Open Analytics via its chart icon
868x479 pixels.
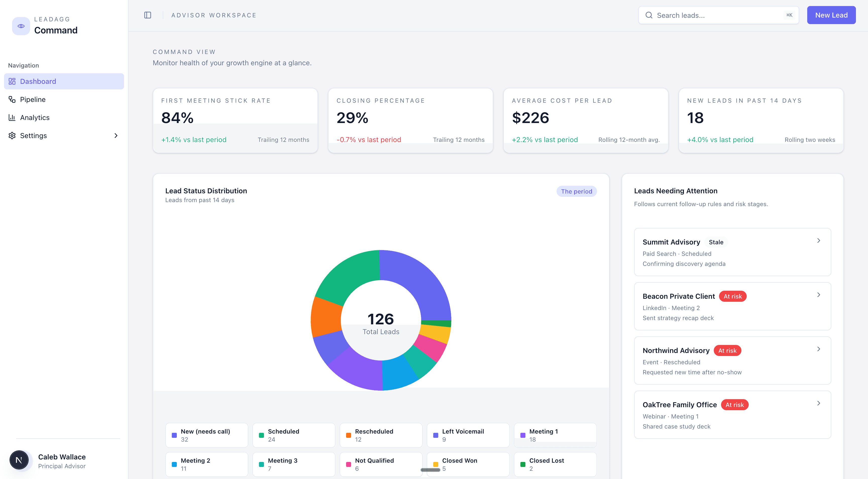(x=12, y=117)
